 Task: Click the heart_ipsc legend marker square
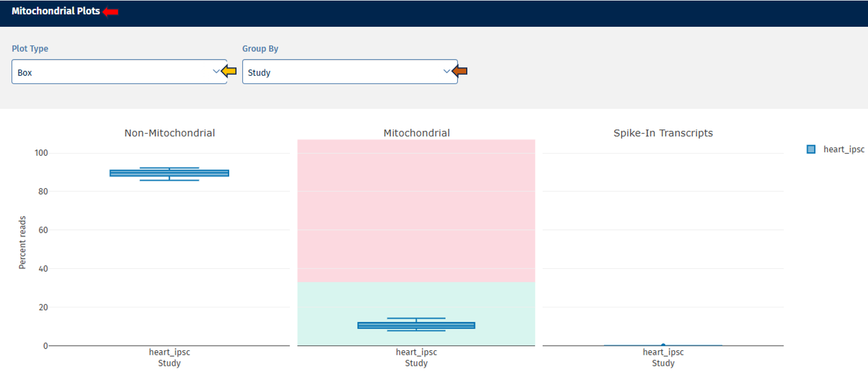click(811, 149)
